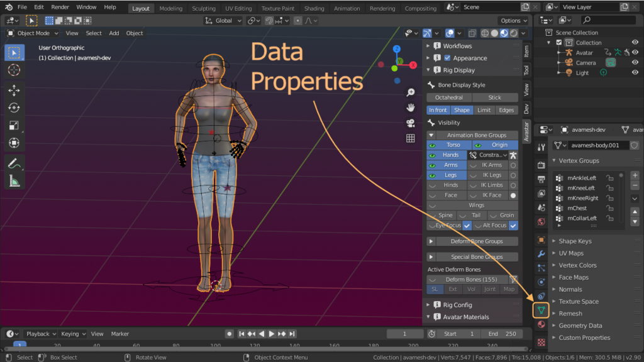Open the Render menu
The height and width of the screenshot is (362, 644).
[x=60, y=7]
